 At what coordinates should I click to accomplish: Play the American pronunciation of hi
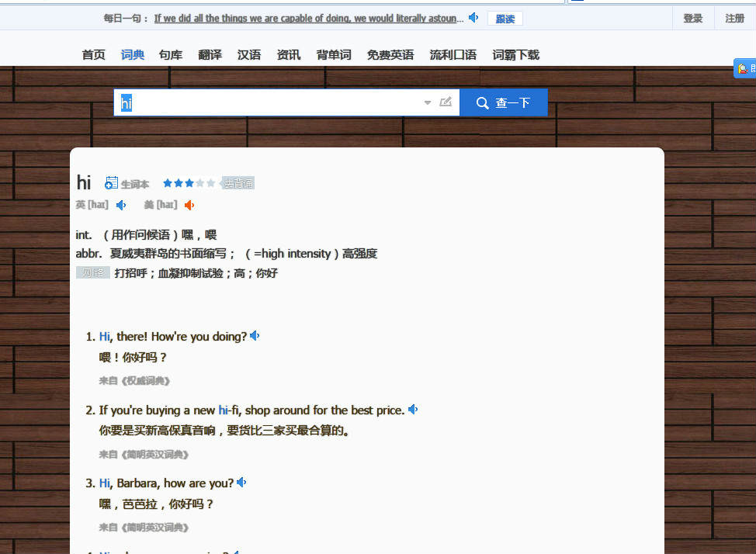coord(189,206)
